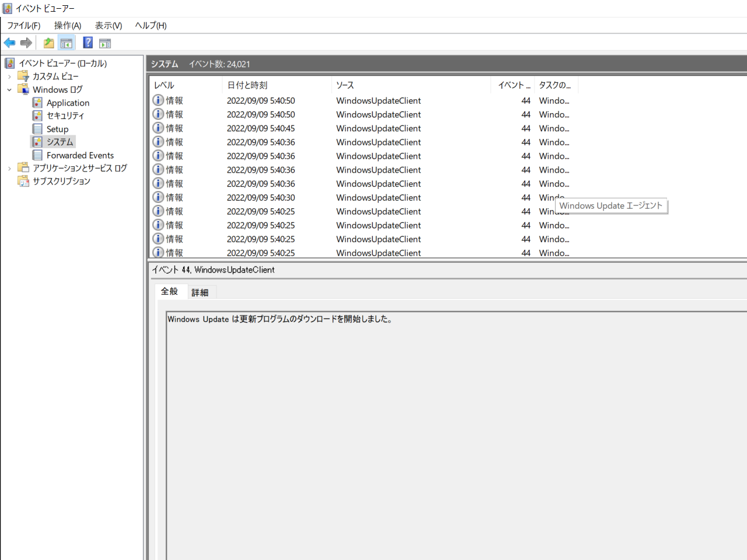Viewport: 747px width, 560px height.
Task: Select サブスクリプション in tree
Action: click(61, 181)
